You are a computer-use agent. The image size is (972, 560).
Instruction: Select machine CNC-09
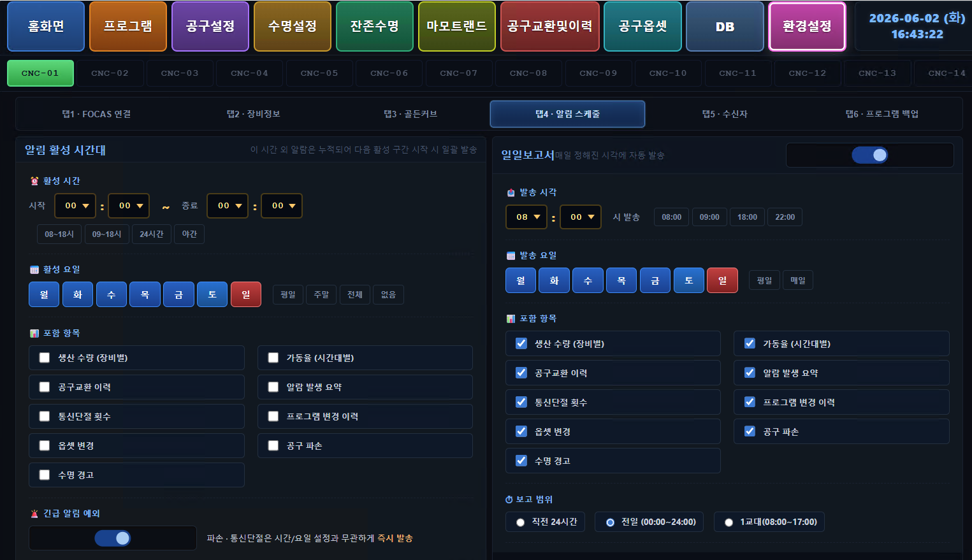(598, 73)
